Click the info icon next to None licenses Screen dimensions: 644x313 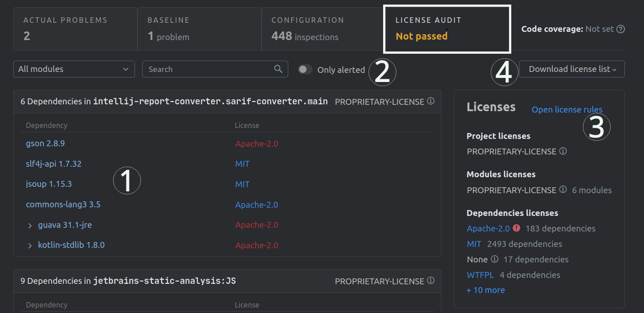pos(494,259)
